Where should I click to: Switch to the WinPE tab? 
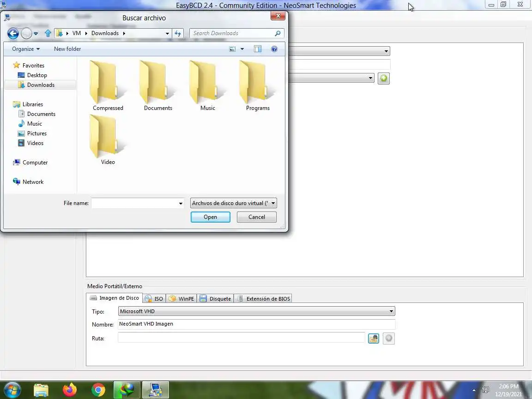[x=181, y=299]
